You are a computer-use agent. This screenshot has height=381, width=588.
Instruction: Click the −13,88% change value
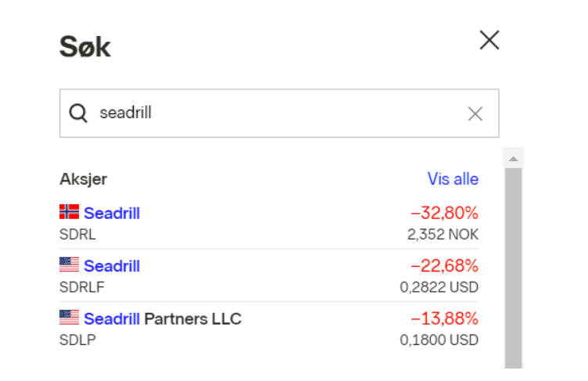pyautogui.click(x=444, y=318)
